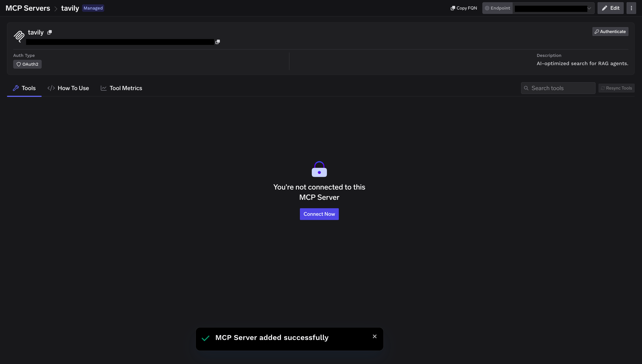Image resolution: width=642 pixels, height=364 pixels.
Task: Open the How To Use tab
Action: point(68,88)
